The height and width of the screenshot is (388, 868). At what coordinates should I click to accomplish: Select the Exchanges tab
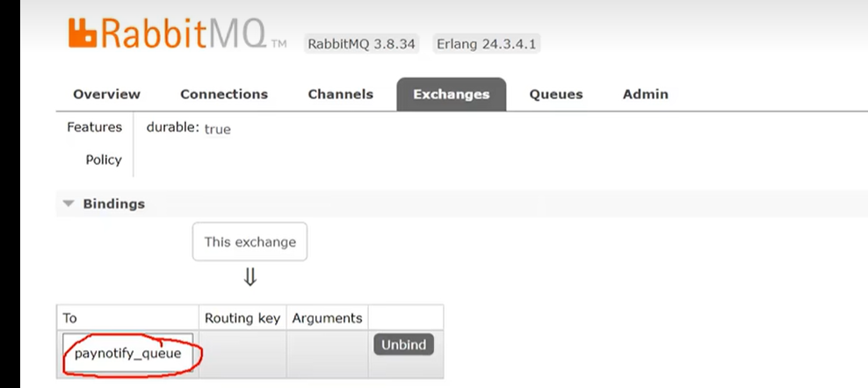[x=451, y=94]
